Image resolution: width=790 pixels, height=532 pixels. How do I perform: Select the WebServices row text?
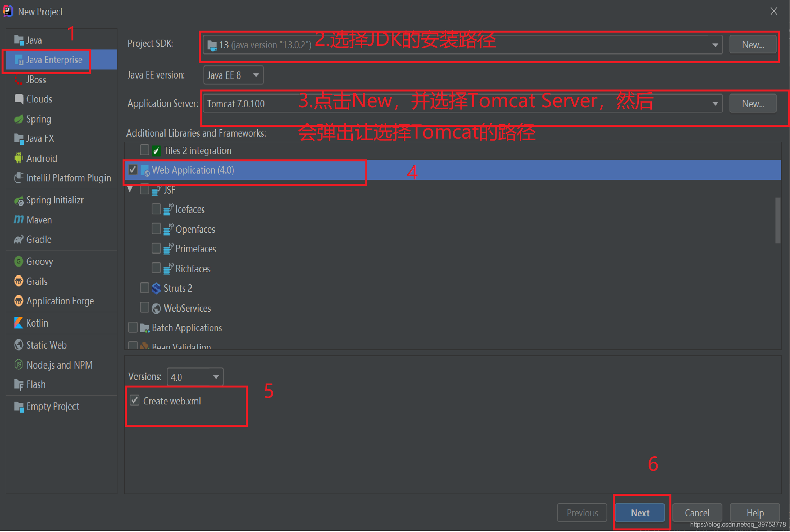(187, 308)
